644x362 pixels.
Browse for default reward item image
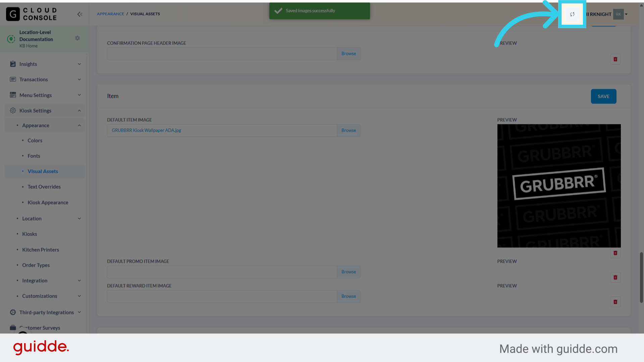click(348, 296)
